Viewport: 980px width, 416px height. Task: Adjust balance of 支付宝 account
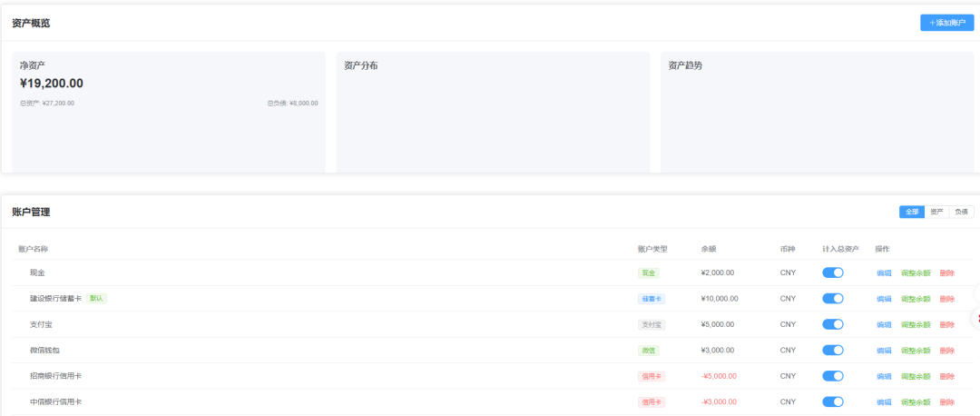click(916, 324)
